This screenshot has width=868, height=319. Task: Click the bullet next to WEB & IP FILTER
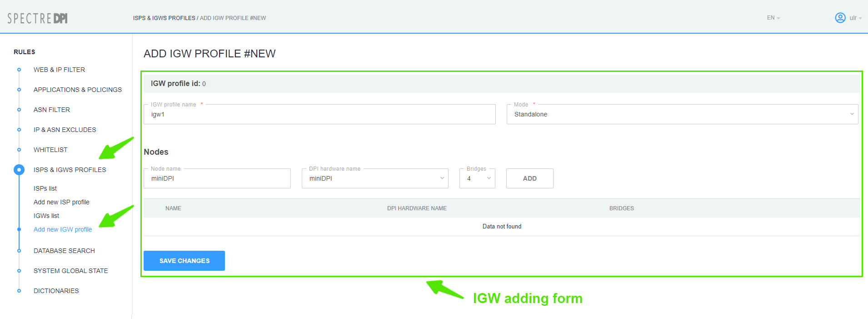coord(19,70)
